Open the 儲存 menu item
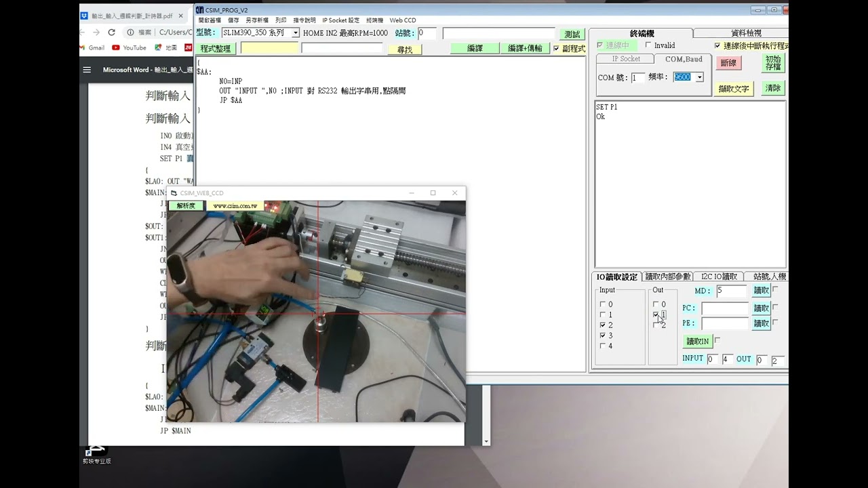The height and width of the screenshot is (488, 868). (233, 20)
